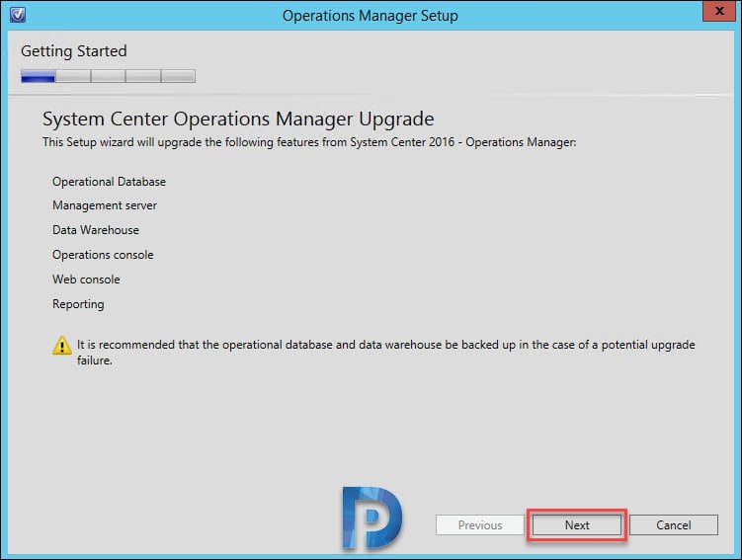Click the yellow warning triangle icon
The width and height of the screenshot is (742, 560).
(61, 346)
